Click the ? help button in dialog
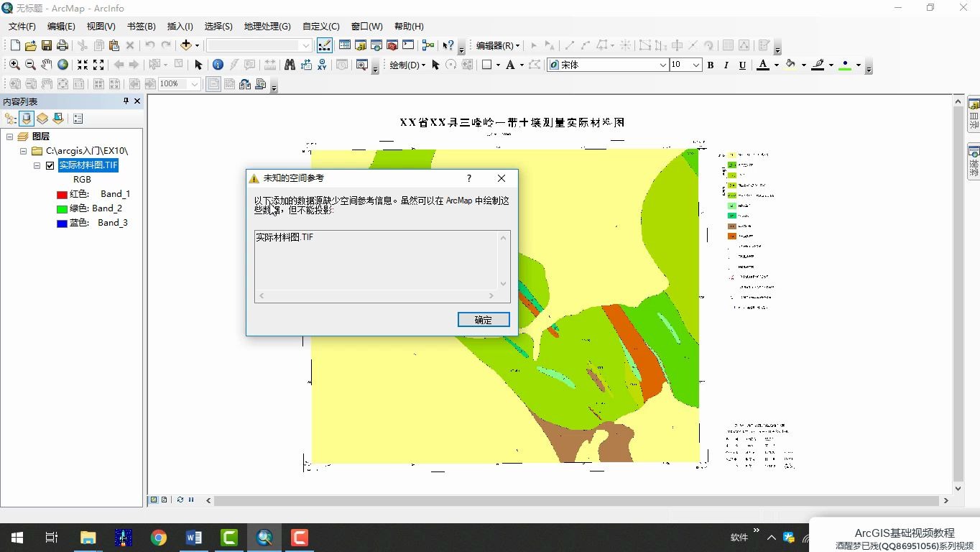The image size is (980, 552). click(469, 178)
